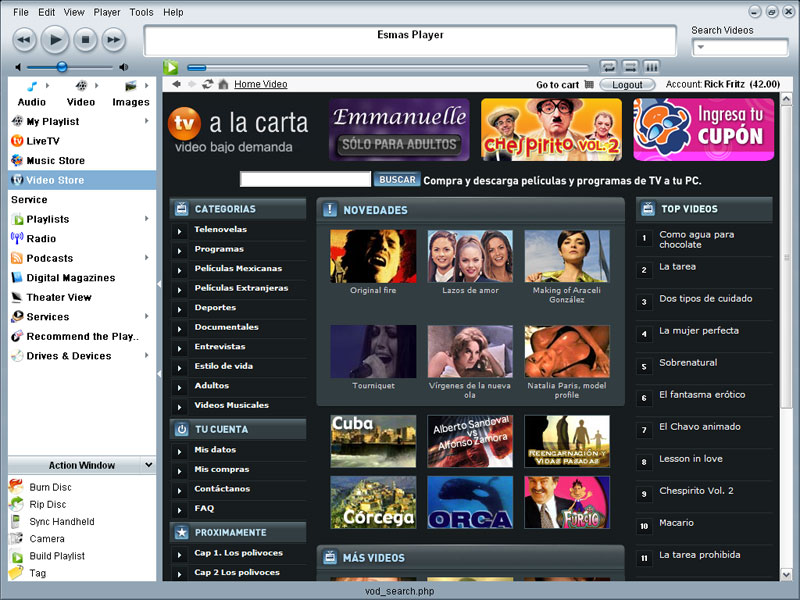
Task: Click the Recommend the Player icon
Action: [x=17, y=336]
